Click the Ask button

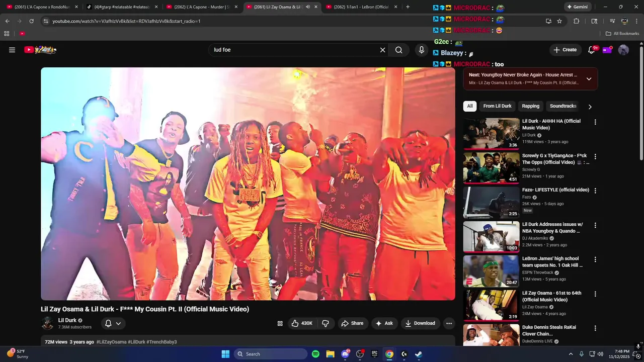click(x=384, y=323)
